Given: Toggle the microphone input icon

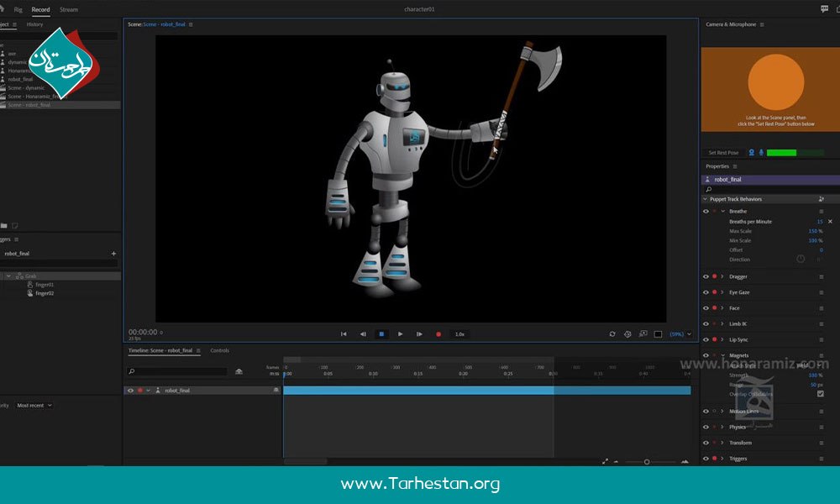Looking at the screenshot, I should tap(761, 153).
